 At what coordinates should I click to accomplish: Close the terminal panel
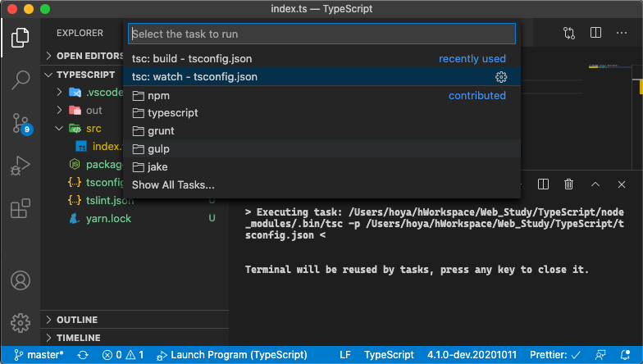(622, 184)
